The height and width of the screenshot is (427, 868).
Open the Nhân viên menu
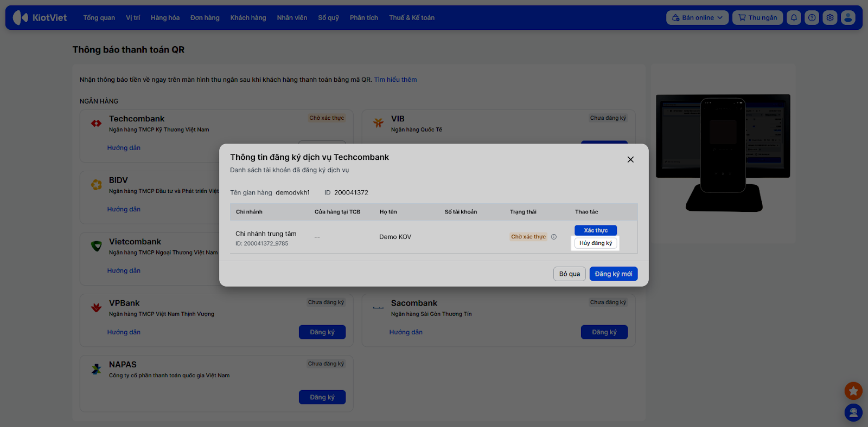pos(292,18)
